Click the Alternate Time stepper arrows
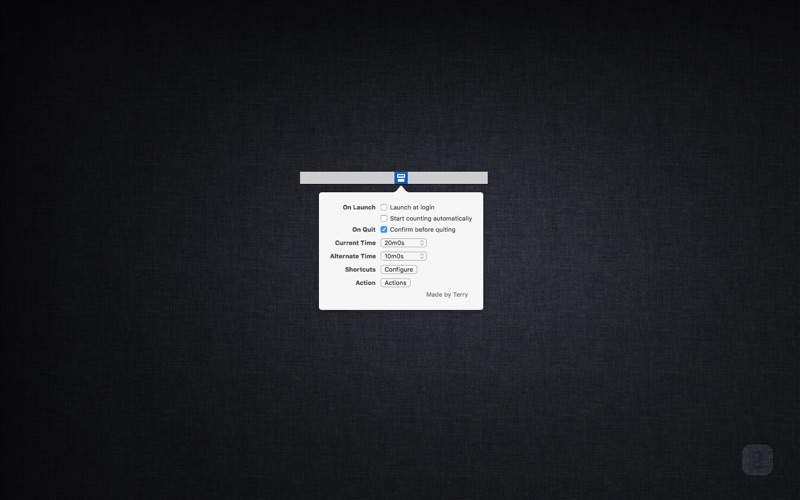The width and height of the screenshot is (800, 500). [x=422, y=256]
